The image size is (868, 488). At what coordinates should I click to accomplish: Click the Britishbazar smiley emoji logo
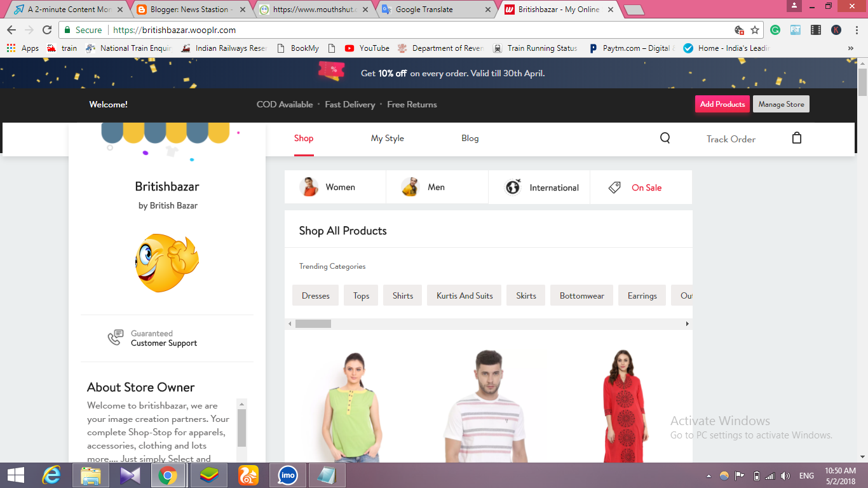[x=167, y=263]
